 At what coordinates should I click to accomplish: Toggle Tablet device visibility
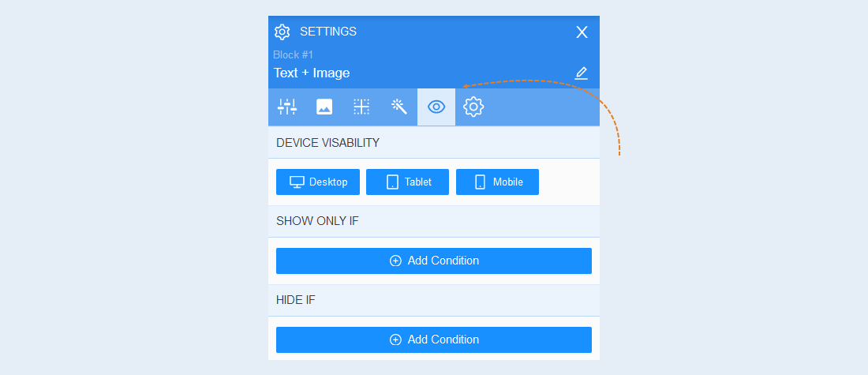tap(407, 182)
